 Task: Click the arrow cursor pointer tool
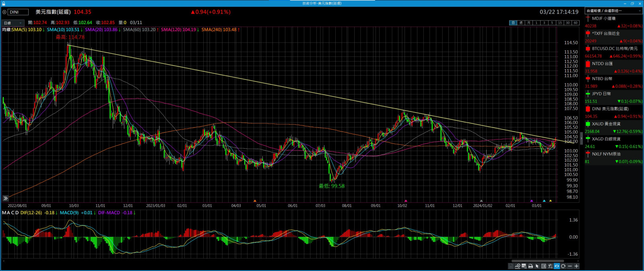(x=537, y=266)
